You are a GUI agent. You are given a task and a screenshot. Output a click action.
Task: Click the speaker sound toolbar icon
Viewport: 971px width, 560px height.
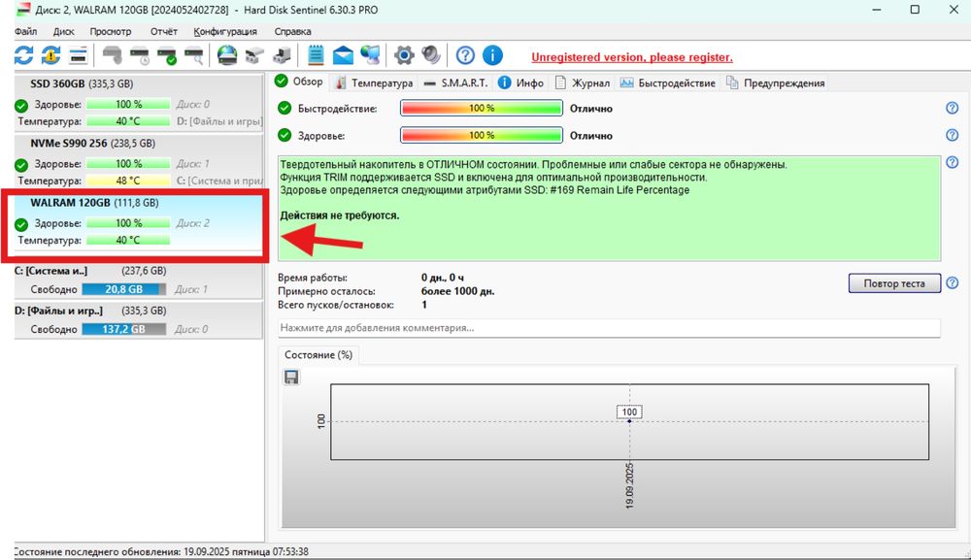[431, 55]
